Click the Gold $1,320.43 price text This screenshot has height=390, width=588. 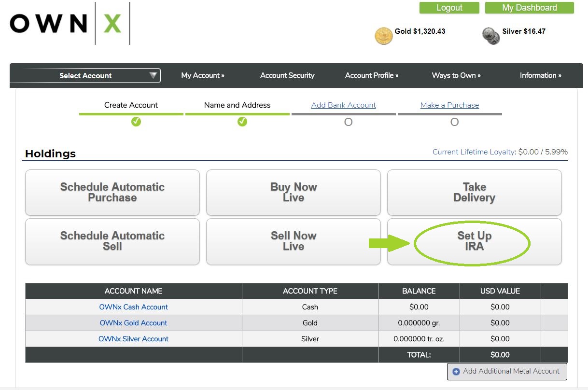pos(420,31)
